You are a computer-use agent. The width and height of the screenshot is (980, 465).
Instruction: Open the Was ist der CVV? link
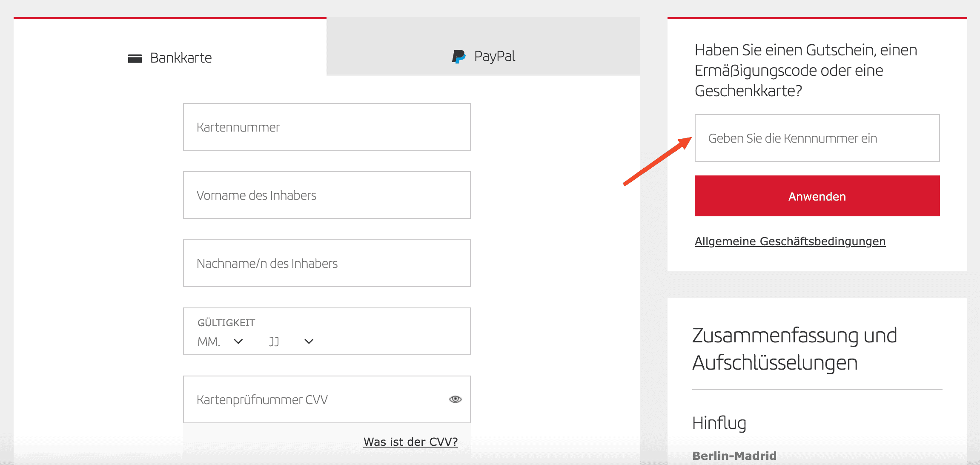(x=410, y=442)
